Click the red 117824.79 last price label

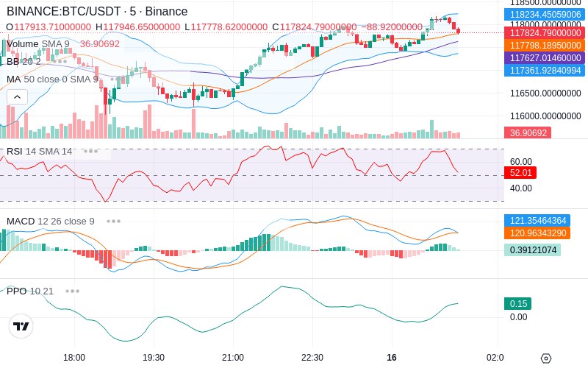(x=545, y=33)
